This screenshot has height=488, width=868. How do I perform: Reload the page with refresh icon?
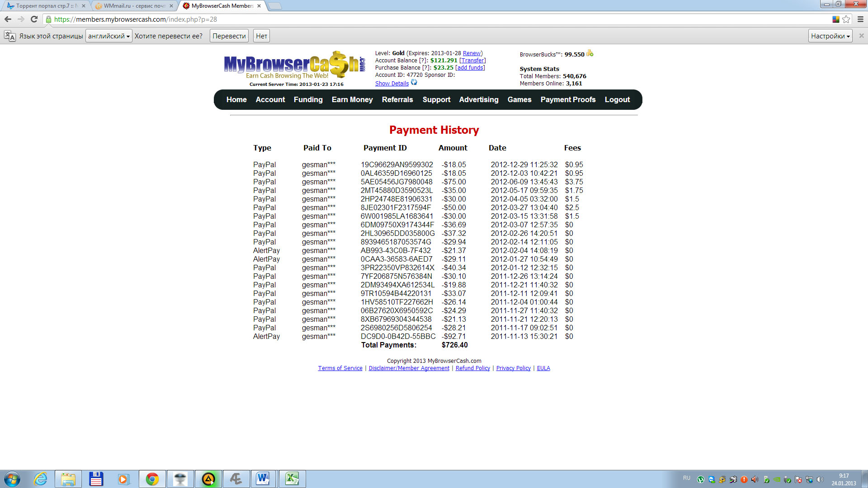click(x=34, y=19)
